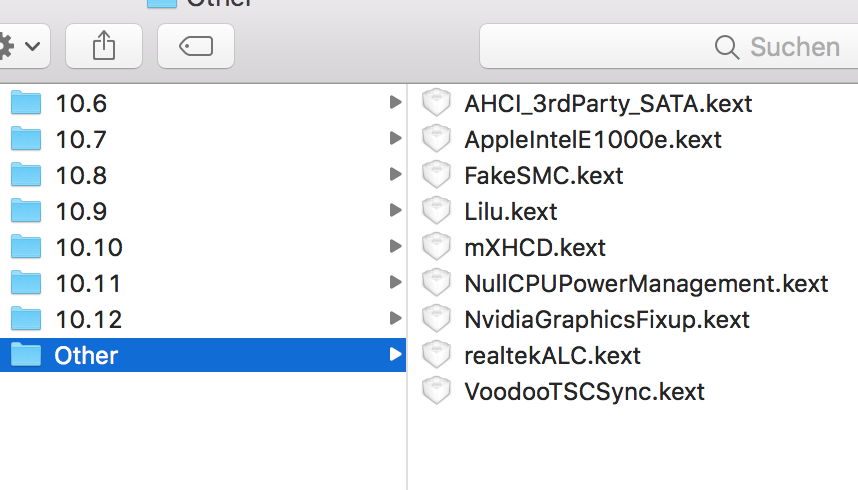Viewport: 858px width, 490px height.
Task: Select the NullCPUPowerManagement.kext file name
Action: coord(646,283)
